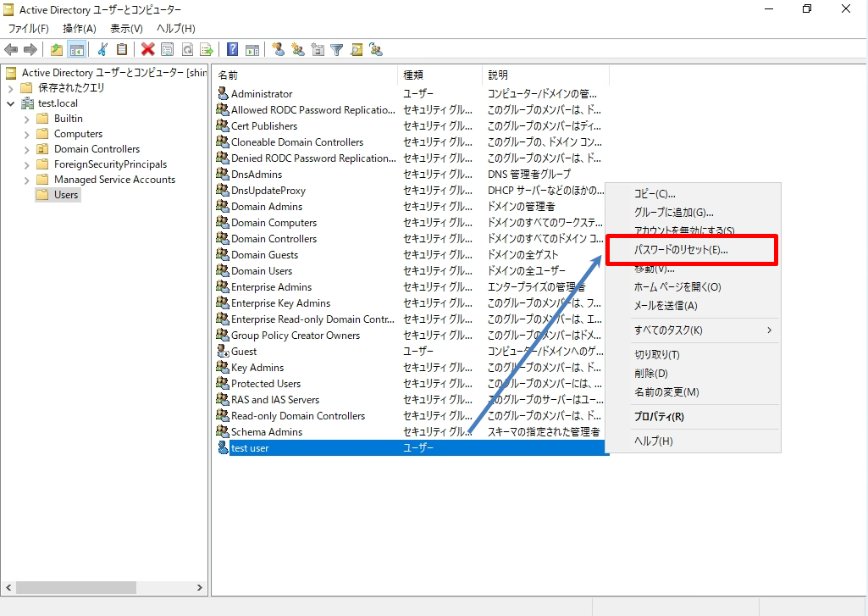Screen dimensions: 868x616
Task: Open the すべてのタスク(K) submenu arrow
Action: 769,330
